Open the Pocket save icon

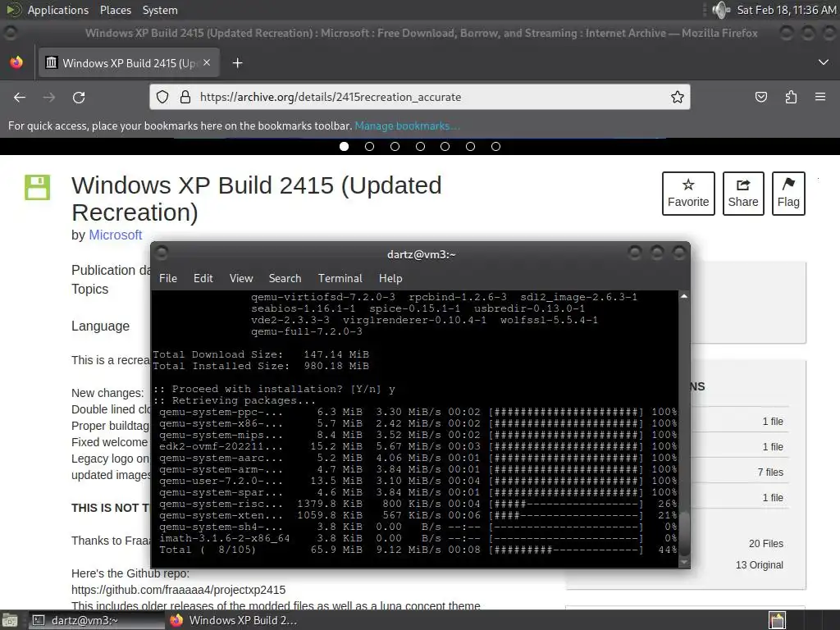click(760, 97)
